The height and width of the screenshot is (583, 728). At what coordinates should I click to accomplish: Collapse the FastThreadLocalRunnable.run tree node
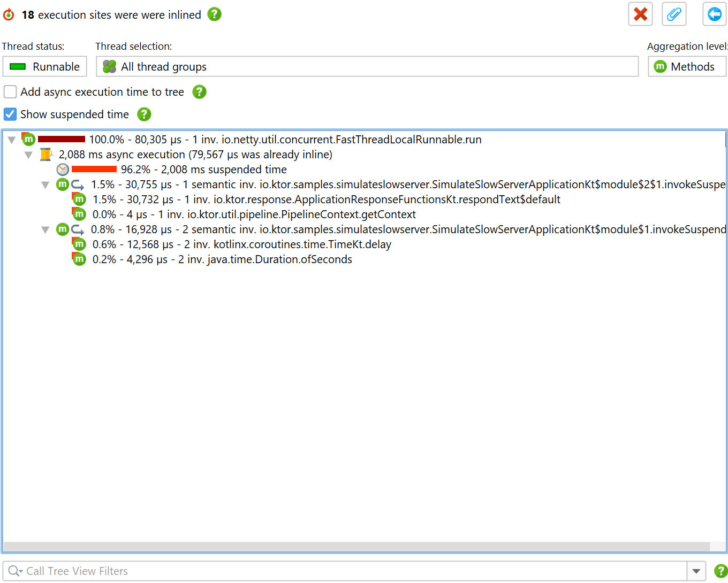pos(11,140)
